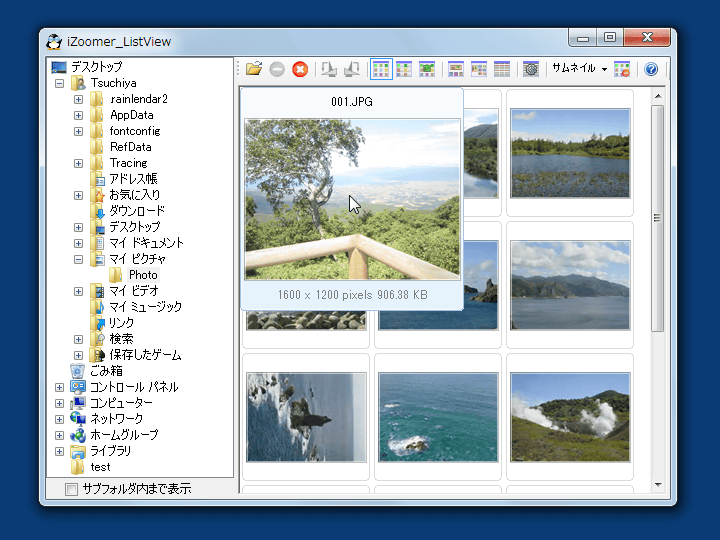Click the scrollbar down arrow

coord(658,485)
